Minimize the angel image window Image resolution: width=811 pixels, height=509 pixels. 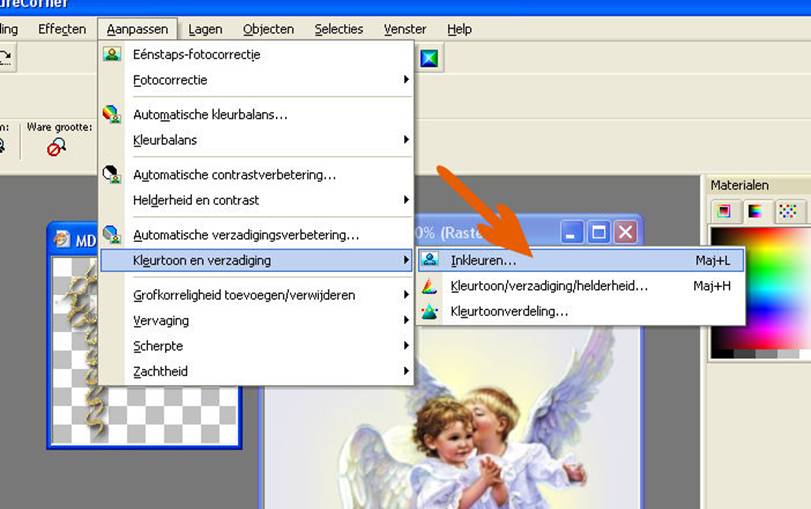tap(572, 232)
